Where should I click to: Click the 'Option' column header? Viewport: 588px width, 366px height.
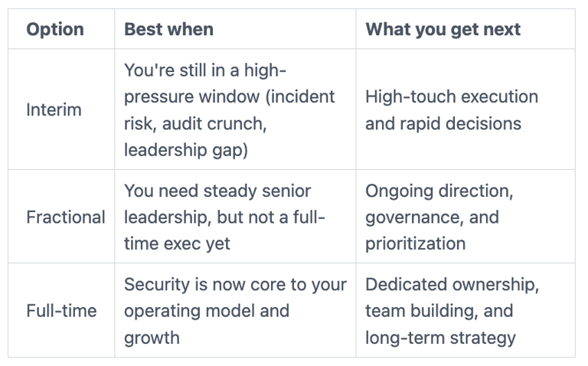click(55, 29)
